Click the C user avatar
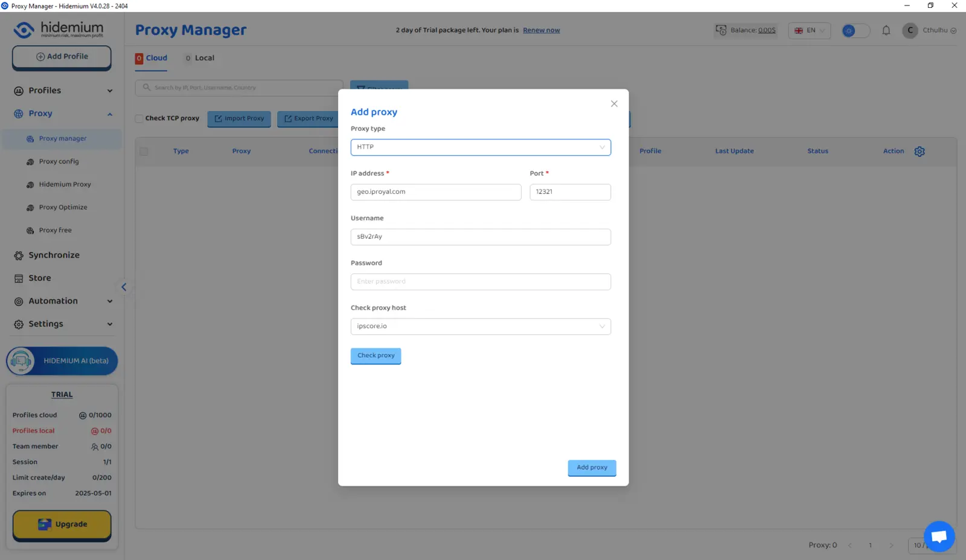This screenshot has height=560, width=966. click(910, 30)
